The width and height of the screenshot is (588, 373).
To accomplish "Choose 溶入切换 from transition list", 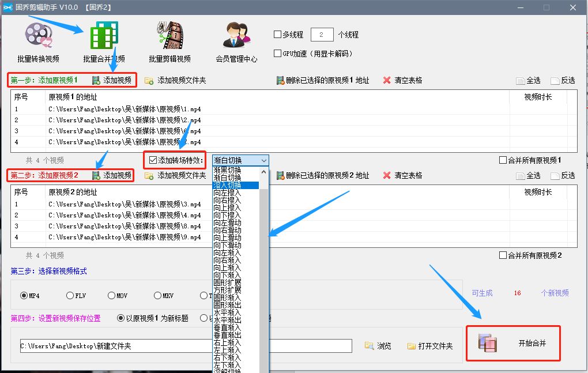I will [x=236, y=185].
